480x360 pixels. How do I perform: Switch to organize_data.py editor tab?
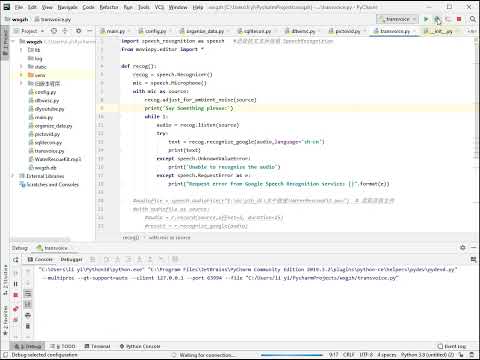[x=205, y=31]
